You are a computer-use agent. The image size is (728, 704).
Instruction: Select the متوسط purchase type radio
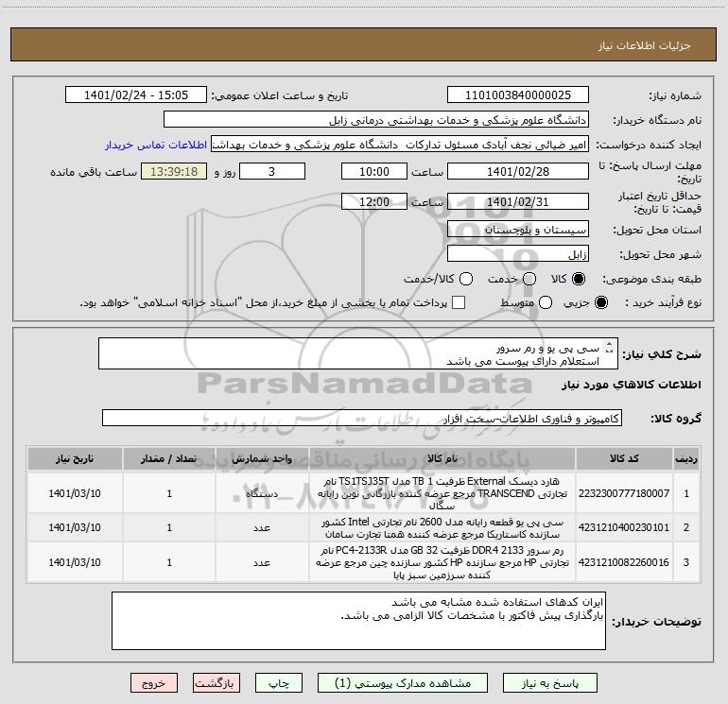[x=546, y=302]
